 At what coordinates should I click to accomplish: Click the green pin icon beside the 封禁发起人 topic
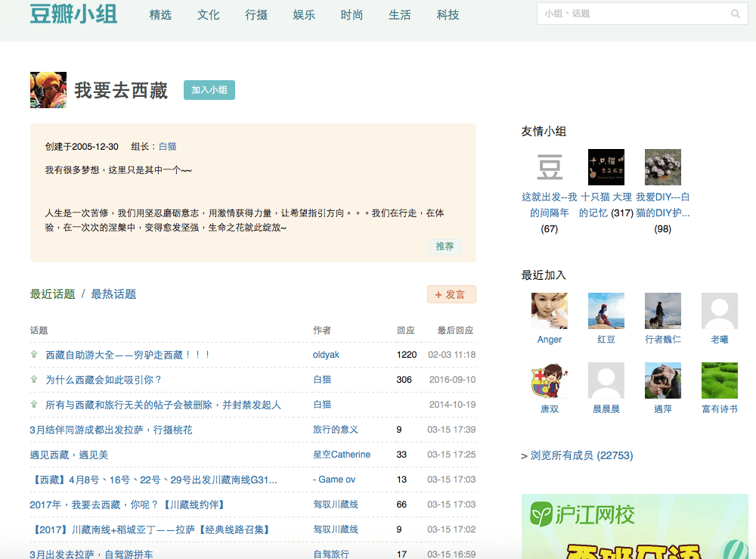pos(33,405)
